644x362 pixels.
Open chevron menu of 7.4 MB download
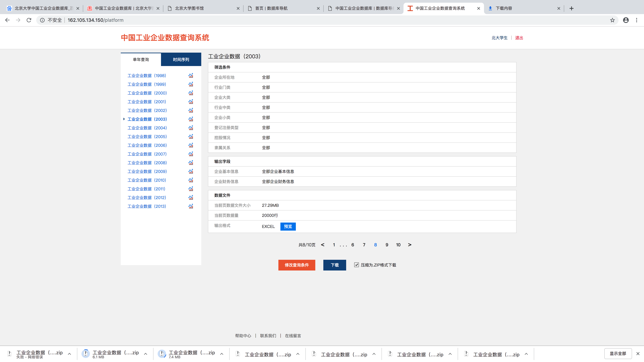222,354
